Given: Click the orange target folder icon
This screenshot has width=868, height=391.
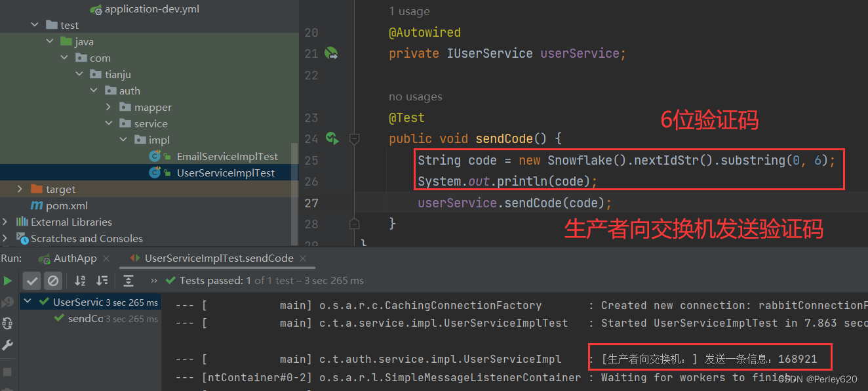Looking at the screenshot, I should click(x=37, y=189).
